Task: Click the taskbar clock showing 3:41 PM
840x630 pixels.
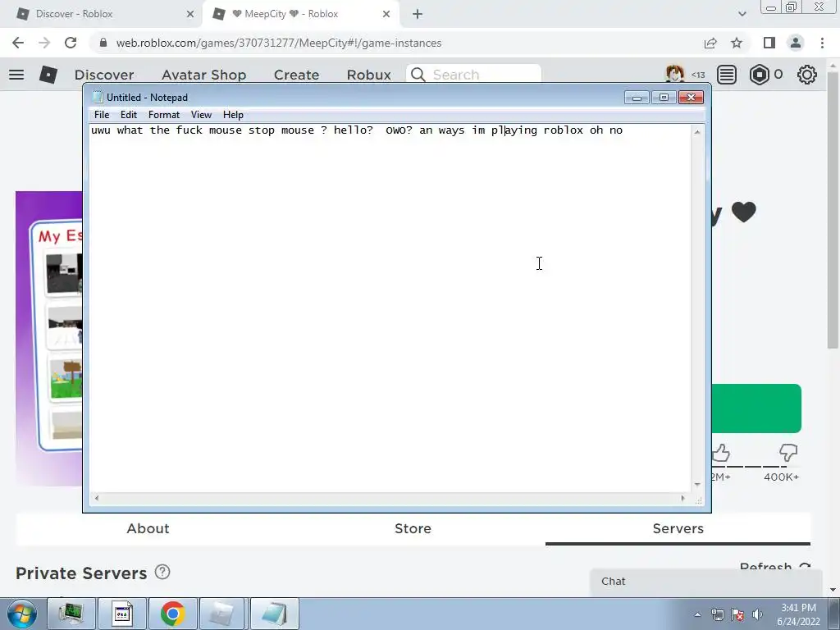Action: click(x=799, y=614)
